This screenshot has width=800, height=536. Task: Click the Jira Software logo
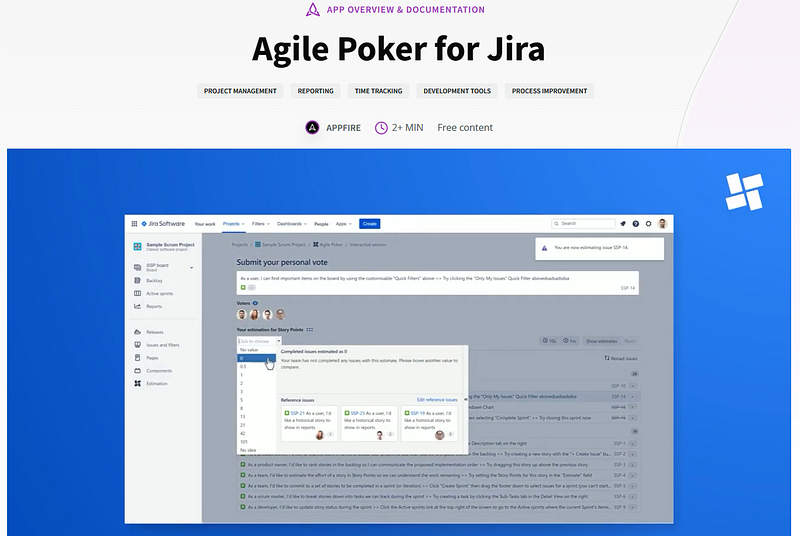[163, 223]
